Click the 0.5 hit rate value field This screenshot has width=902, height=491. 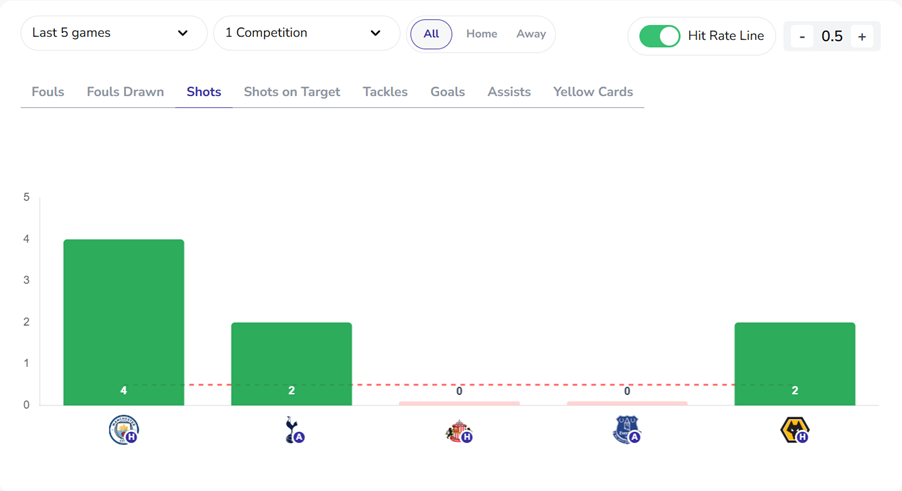(x=832, y=37)
